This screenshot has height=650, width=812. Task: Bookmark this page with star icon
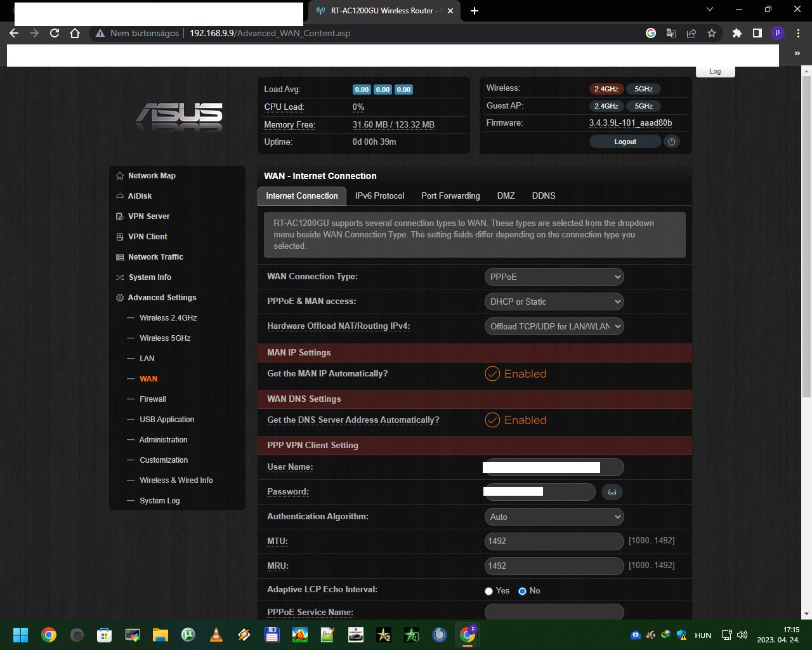(712, 33)
